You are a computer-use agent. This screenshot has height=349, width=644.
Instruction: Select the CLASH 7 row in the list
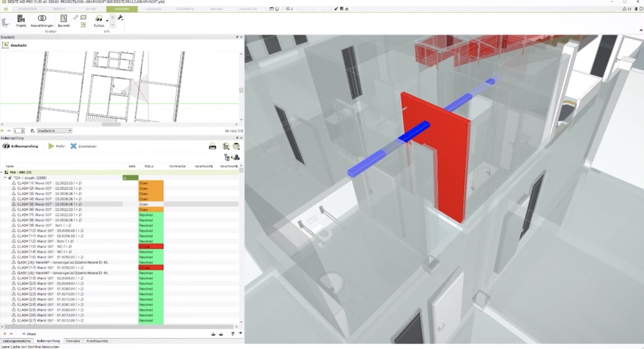pos(62,214)
